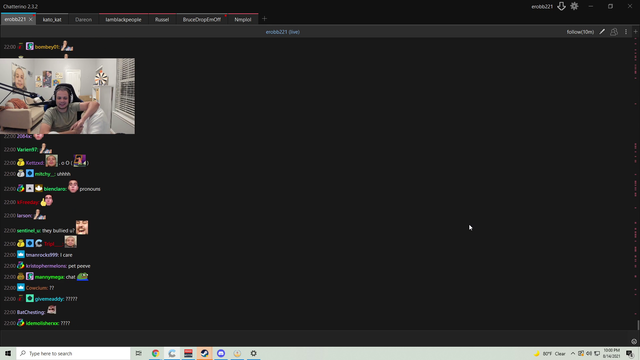This screenshot has width=640, height=360.
Task: Click username idemolisherxx in chat
Action: pos(42,323)
